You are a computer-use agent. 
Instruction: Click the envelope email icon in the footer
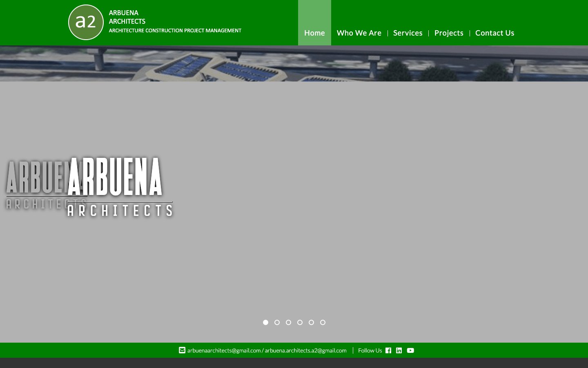(182, 350)
